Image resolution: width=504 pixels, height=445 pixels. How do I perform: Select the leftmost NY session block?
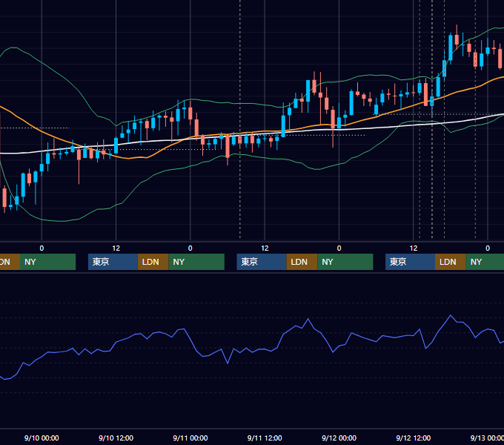[47, 262]
